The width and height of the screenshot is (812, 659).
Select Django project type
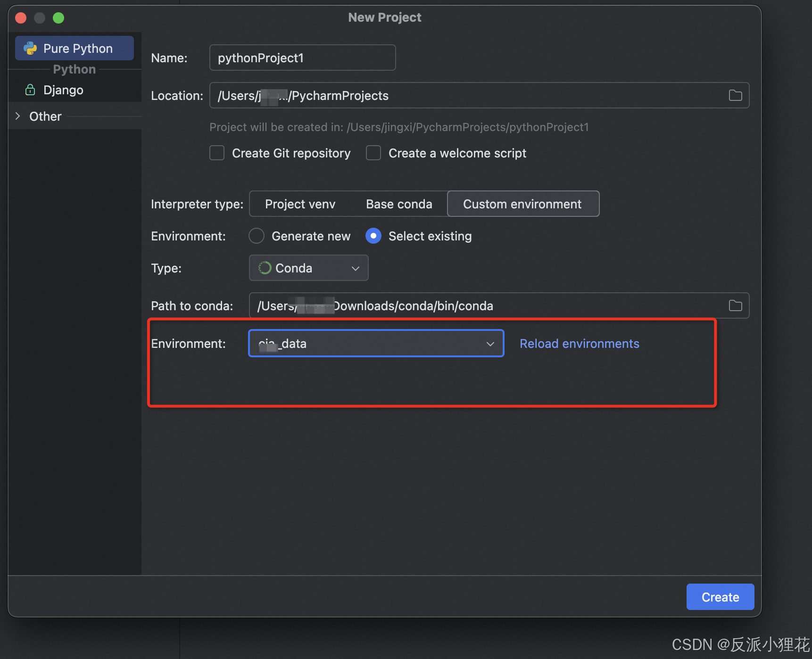tap(63, 90)
